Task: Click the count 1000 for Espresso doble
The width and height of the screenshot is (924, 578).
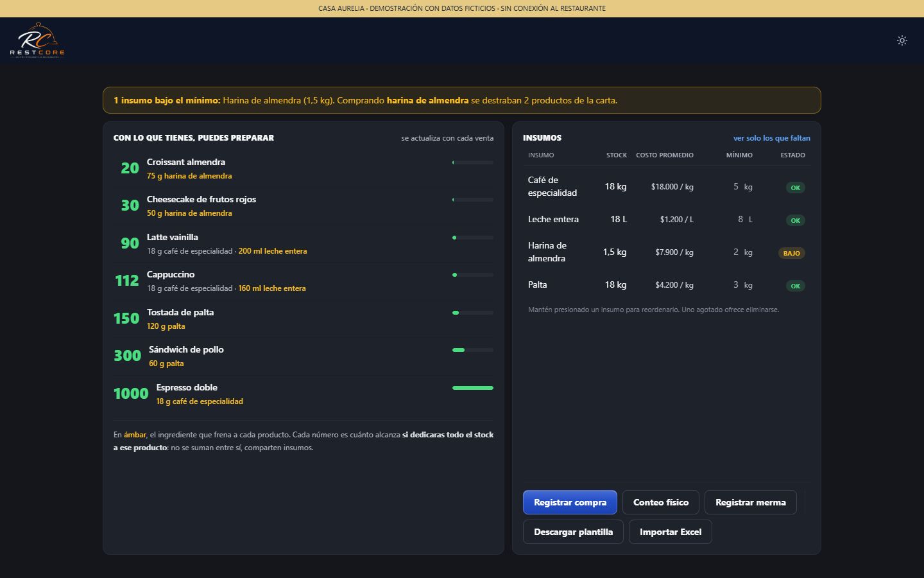Action: (x=131, y=394)
